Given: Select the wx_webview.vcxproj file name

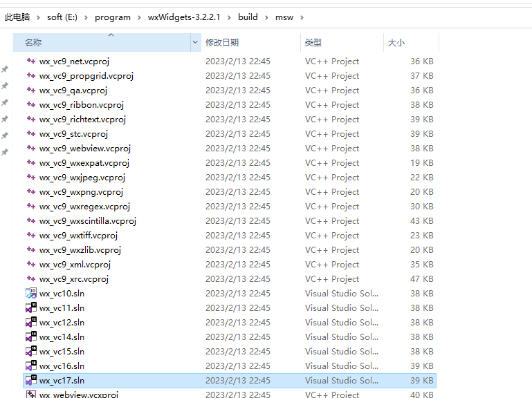Looking at the screenshot, I should point(79,395).
